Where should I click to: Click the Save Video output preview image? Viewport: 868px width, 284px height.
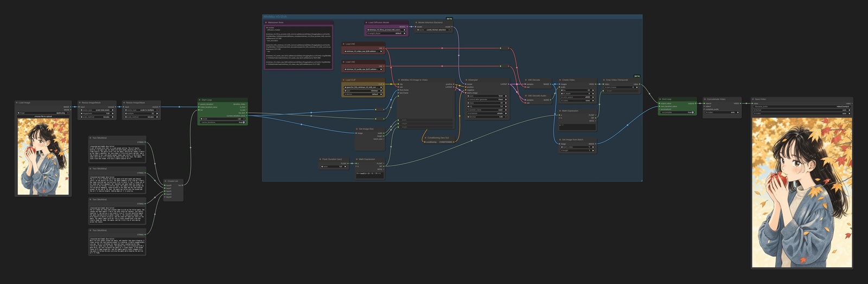[801, 192]
